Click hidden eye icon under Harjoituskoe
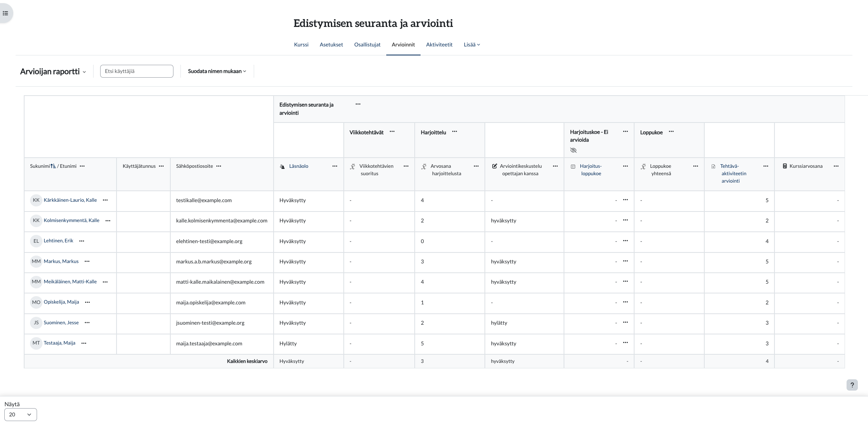868x423 pixels. [573, 150]
